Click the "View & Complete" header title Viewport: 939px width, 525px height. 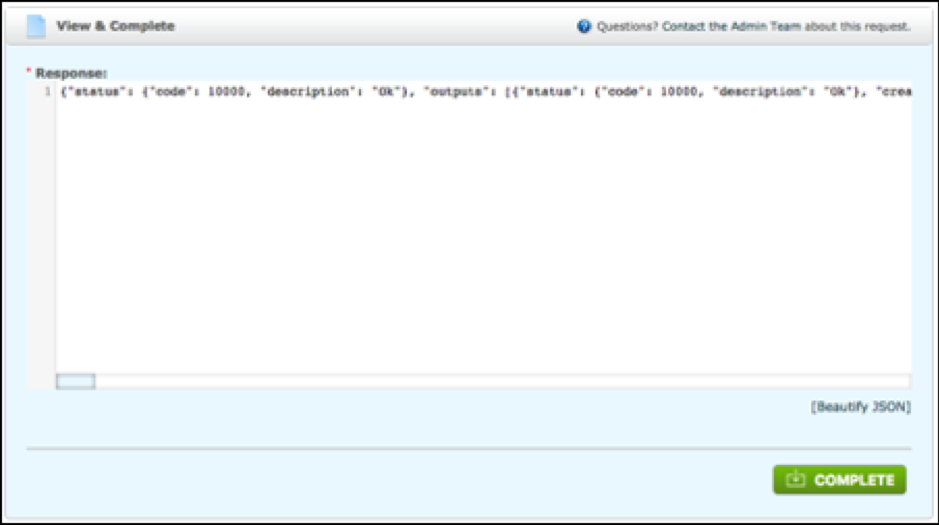116,26
